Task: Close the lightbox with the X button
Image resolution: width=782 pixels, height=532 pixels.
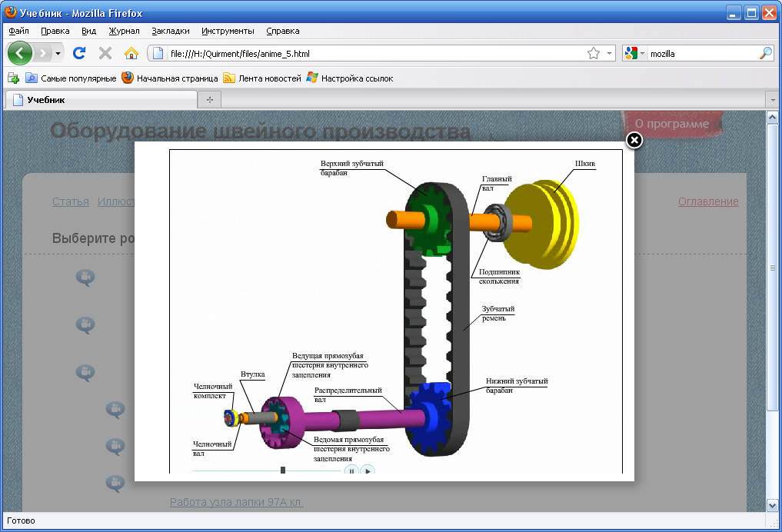Action: click(634, 141)
